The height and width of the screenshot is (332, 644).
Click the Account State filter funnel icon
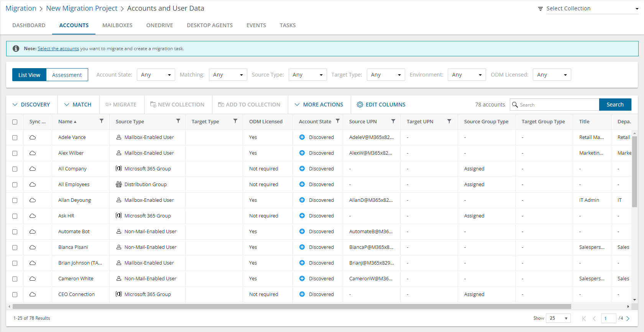(338, 121)
